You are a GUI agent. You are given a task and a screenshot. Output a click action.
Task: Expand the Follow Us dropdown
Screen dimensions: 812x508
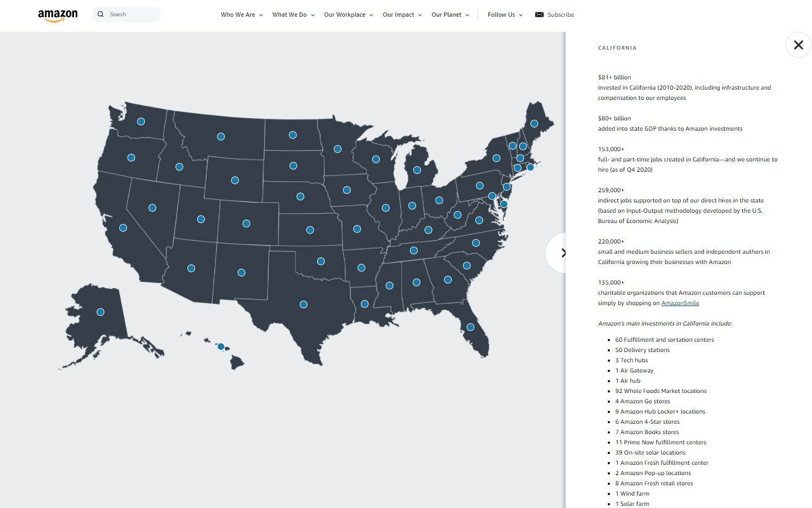(x=505, y=15)
